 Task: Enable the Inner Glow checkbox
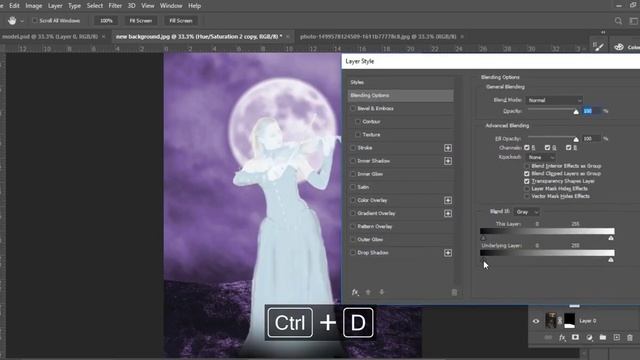click(353, 174)
